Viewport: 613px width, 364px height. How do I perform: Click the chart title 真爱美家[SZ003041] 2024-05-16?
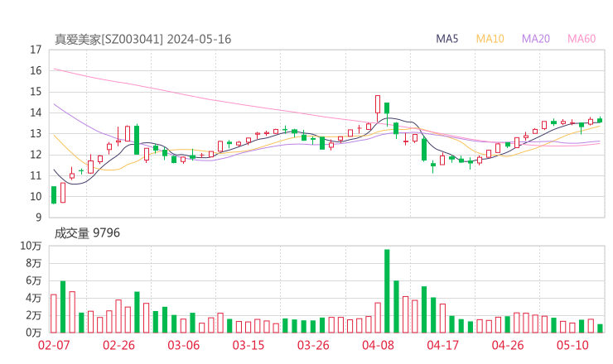(x=142, y=40)
